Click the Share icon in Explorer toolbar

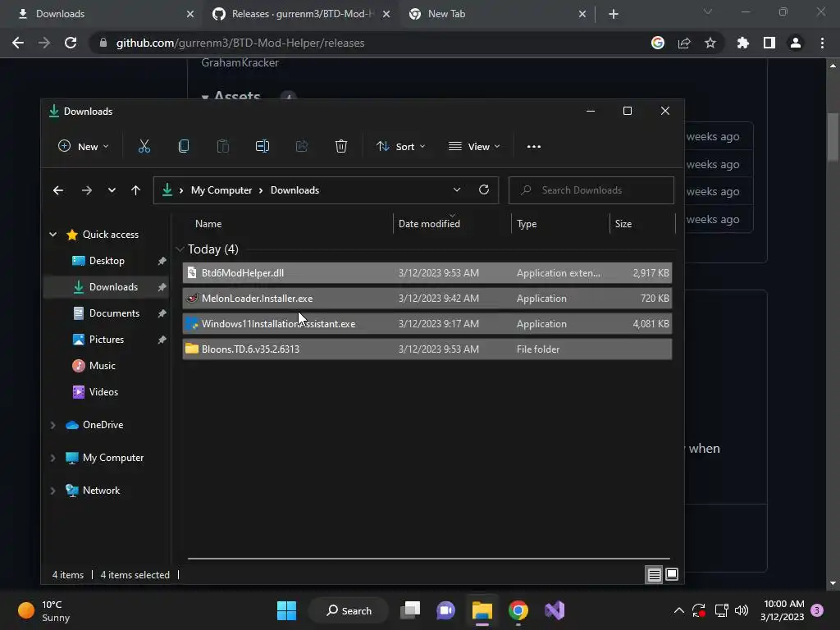pos(302,146)
